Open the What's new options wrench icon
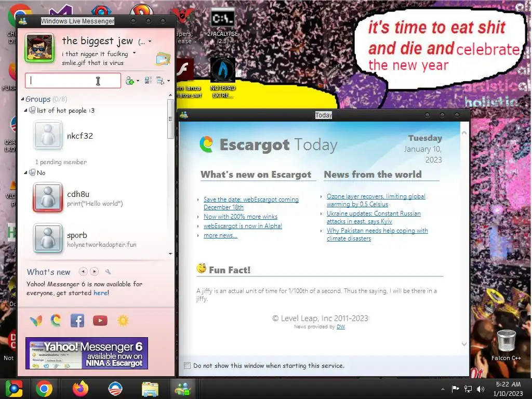Viewport: 532px width, 399px height. [108, 272]
